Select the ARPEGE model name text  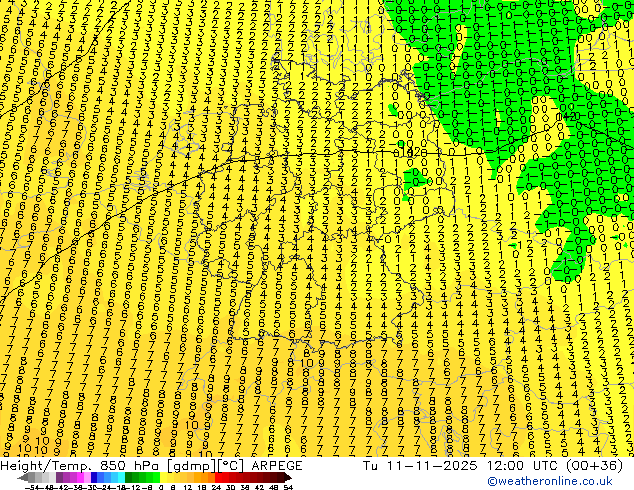pyautogui.click(x=277, y=466)
